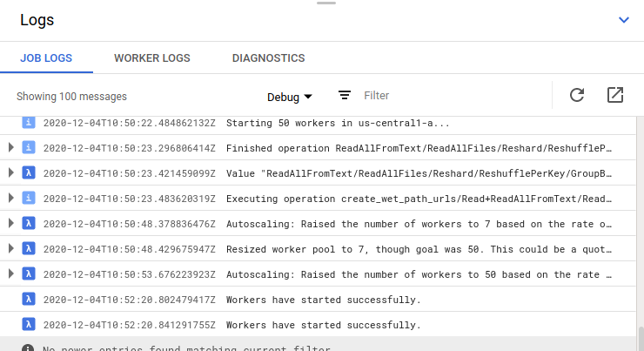Click lambda icon at 10:52:20.841291755Z row
Viewport: 644px width, 351px height.
[x=29, y=324]
